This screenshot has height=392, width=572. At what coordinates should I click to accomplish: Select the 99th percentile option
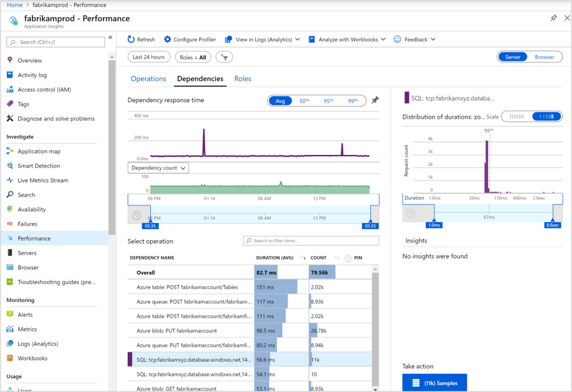tap(353, 101)
